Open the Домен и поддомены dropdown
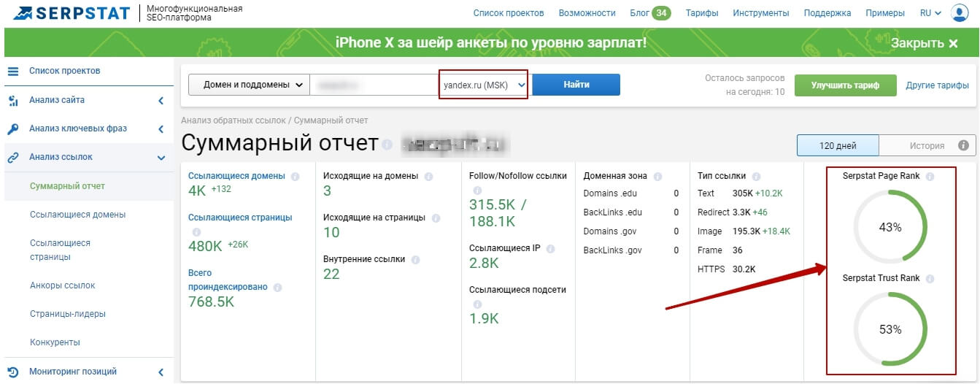 click(248, 85)
